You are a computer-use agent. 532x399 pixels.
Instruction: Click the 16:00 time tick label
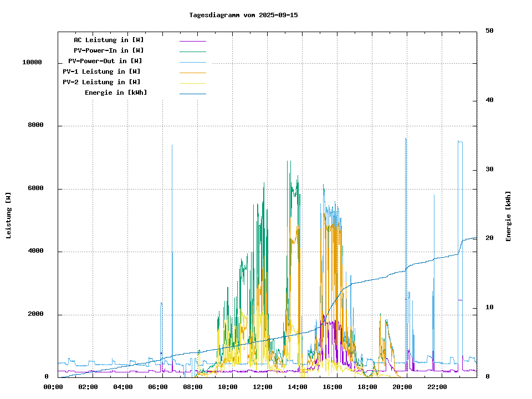[x=332, y=387]
